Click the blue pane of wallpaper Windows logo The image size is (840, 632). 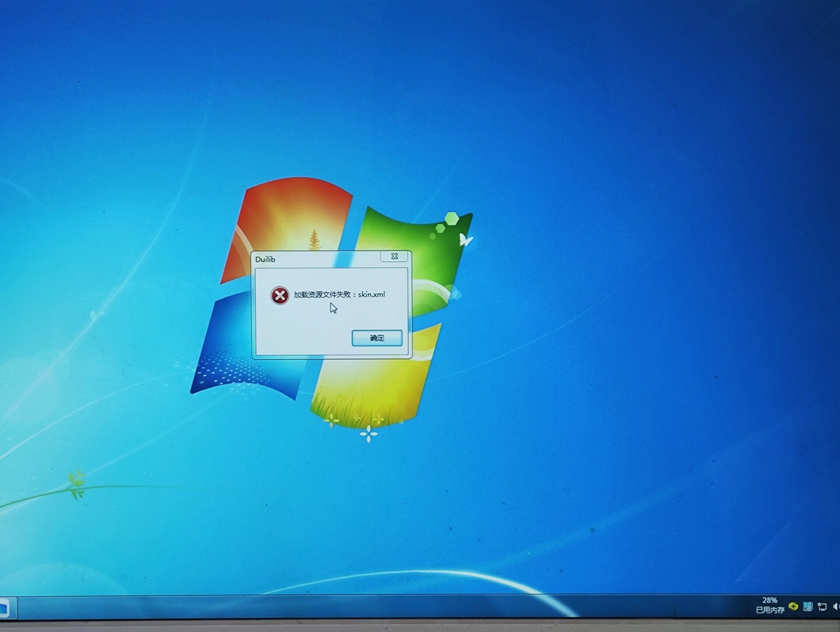point(227,346)
